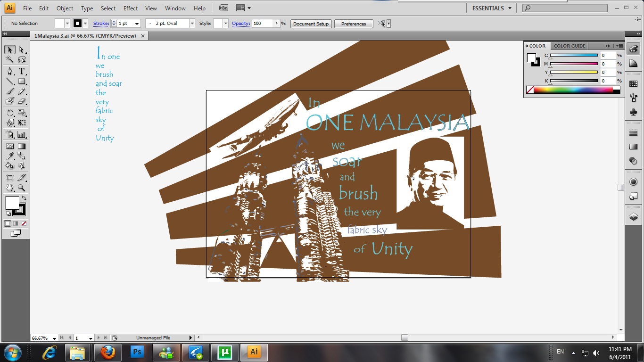Select the Line Segment tool
This screenshot has height=362, width=644.
10,81
